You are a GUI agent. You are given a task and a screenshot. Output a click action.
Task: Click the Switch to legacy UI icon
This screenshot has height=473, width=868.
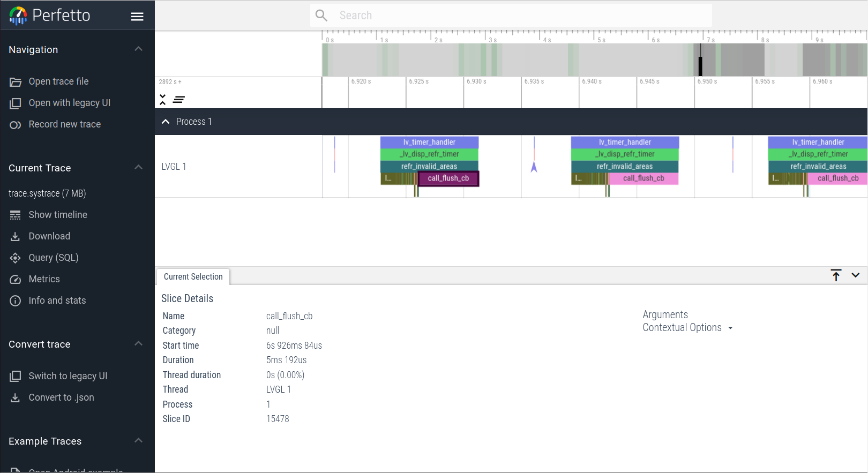click(x=16, y=377)
